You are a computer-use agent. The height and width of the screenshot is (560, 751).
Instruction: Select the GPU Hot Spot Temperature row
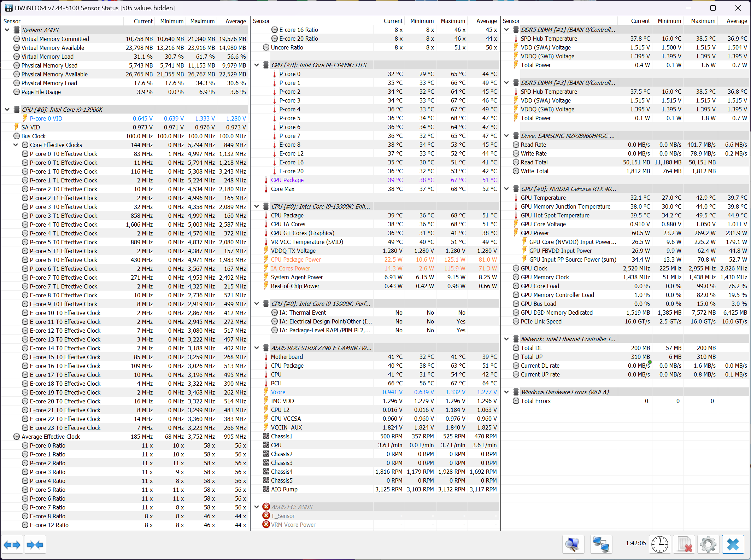pos(625,215)
